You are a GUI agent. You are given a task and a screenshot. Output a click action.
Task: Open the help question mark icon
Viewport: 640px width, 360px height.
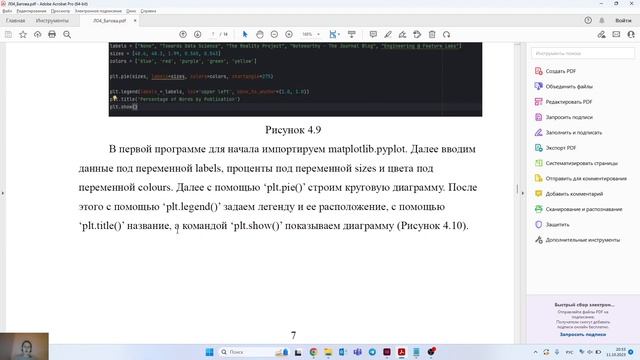click(x=588, y=20)
